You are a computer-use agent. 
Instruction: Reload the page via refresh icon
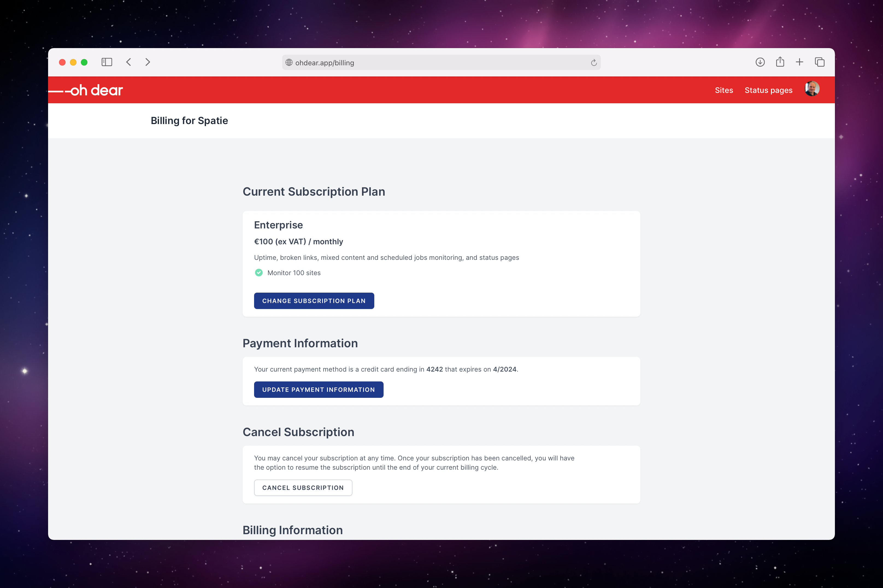point(594,63)
